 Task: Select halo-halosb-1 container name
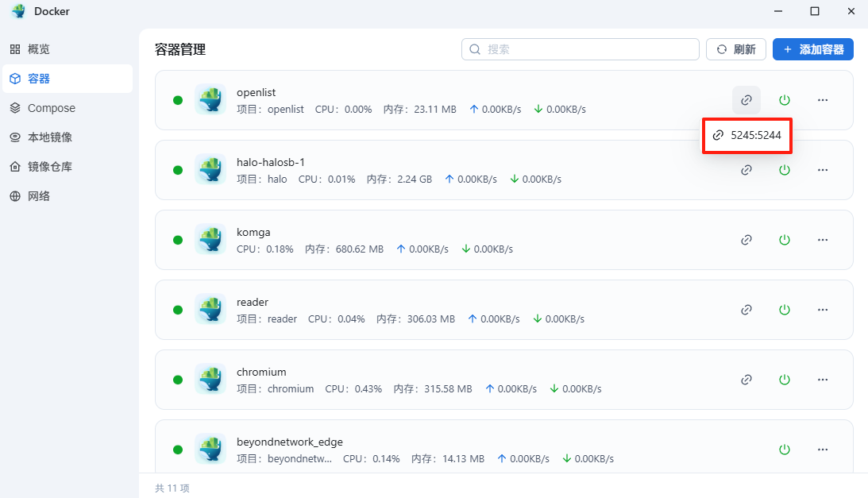[x=271, y=162]
